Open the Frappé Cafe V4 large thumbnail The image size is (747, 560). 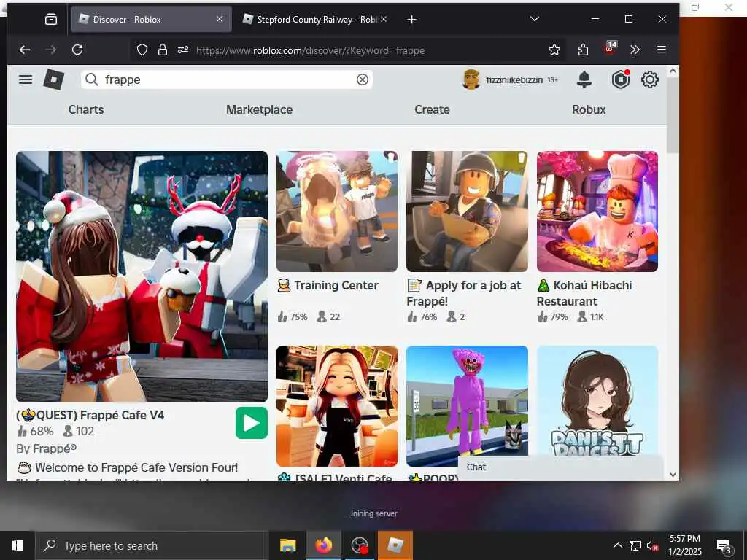(x=142, y=276)
